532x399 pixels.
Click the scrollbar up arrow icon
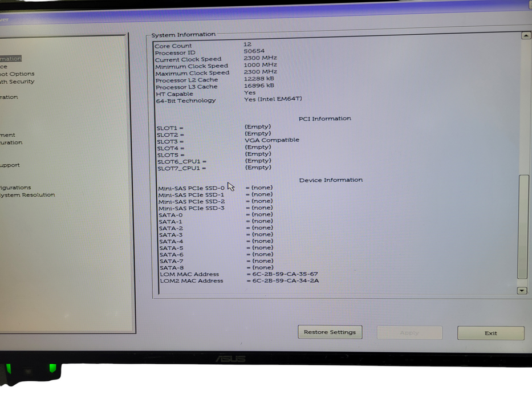click(525, 35)
